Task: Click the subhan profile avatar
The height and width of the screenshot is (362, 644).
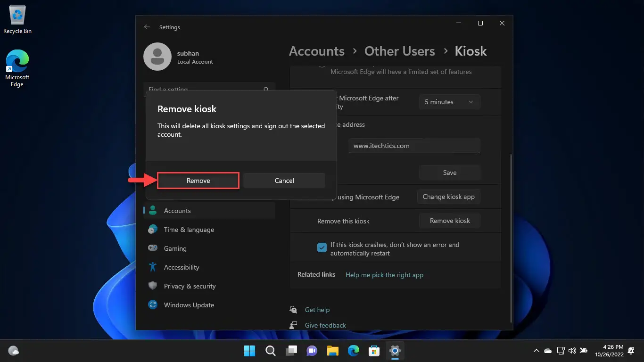Action: tap(157, 57)
